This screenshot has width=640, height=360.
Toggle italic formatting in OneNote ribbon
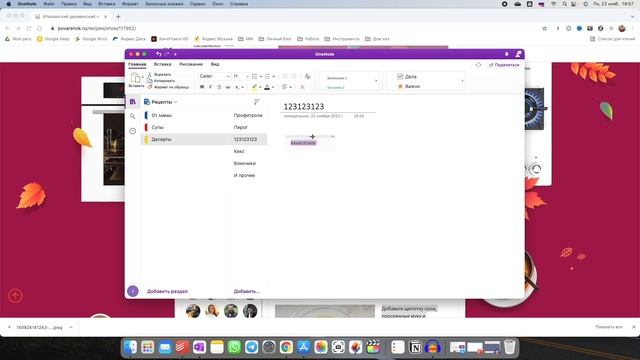point(210,87)
